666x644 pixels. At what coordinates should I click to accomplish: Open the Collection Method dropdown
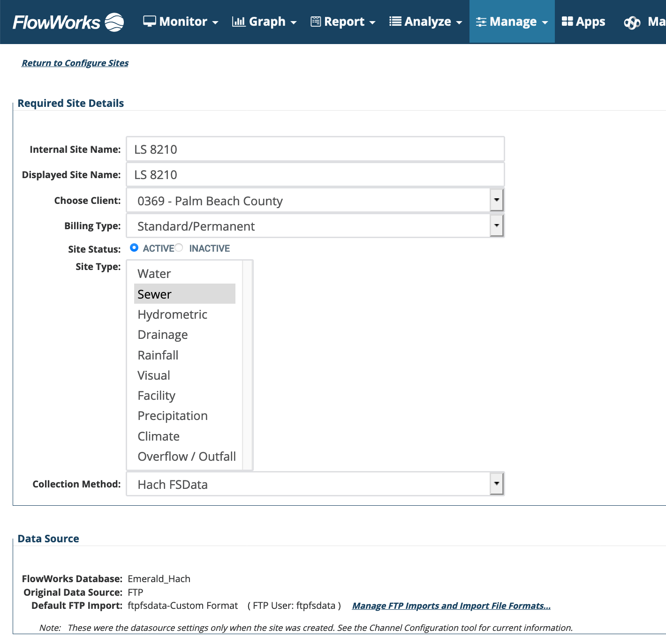pyautogui.click(x=315, y=484)
